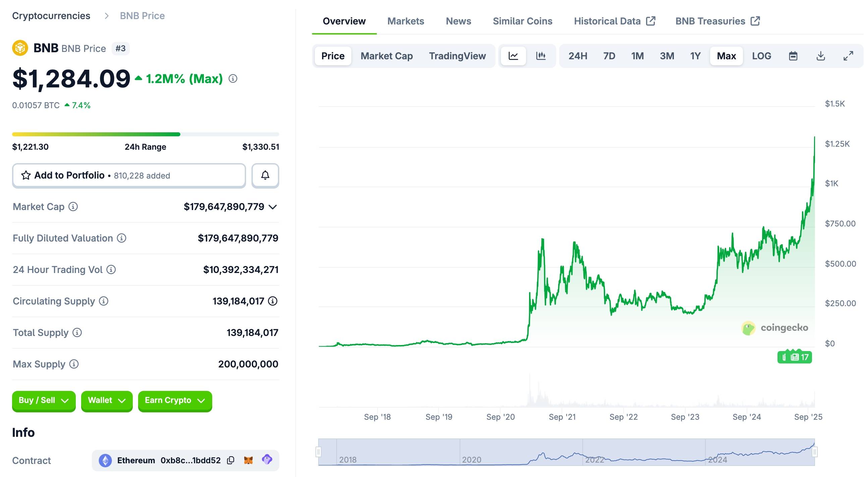Open the Buy / Sell dropdown
This screenshot has width=868, height=477.
[x=44, y=400]
